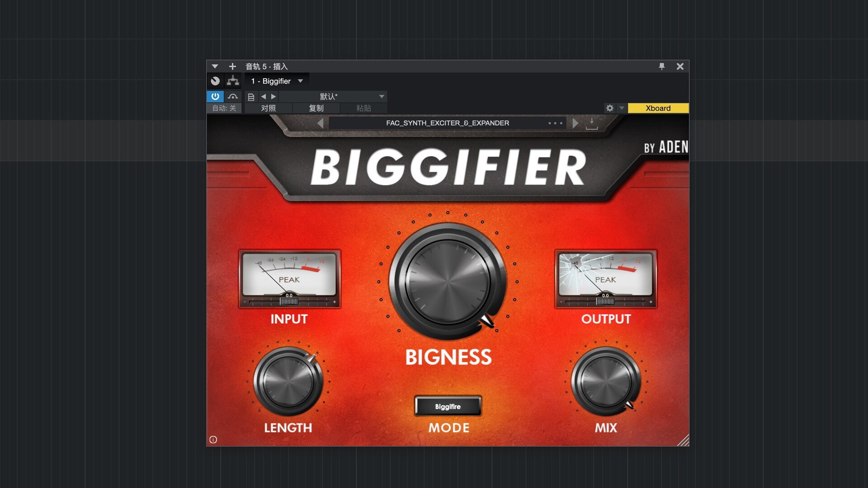868x488 pixels.
Task: Click the plus icon to add insert
Action: 232,66
